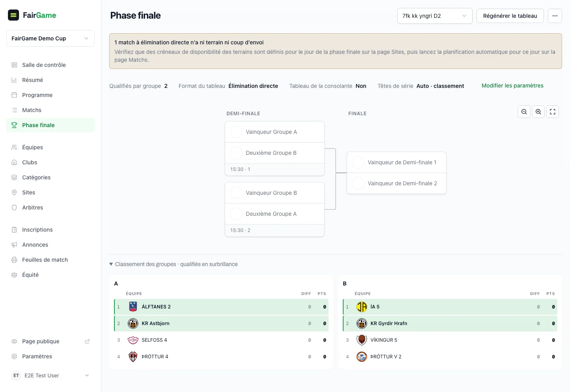Select the final match Vainqueur de Demi-finale 1
Image resolution: width=570 pixels, height=392 pixels.
pos(397,162)
